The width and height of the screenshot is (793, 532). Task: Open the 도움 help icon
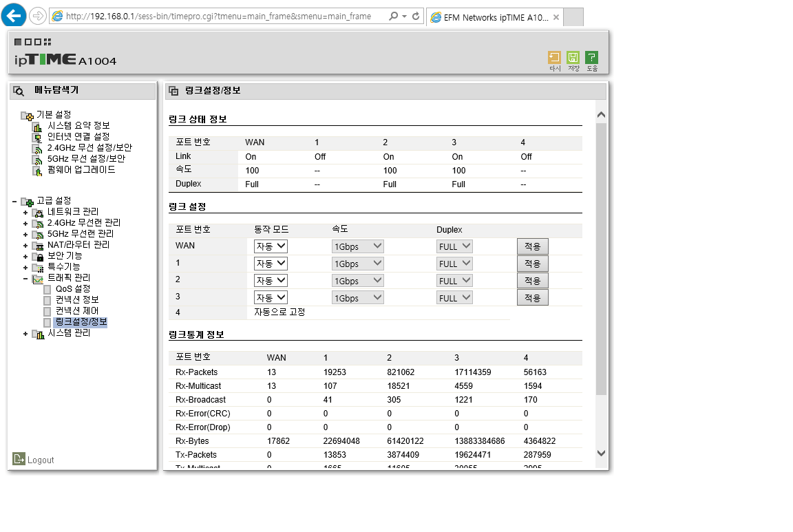pyautogui.click(x=592, y=57)
